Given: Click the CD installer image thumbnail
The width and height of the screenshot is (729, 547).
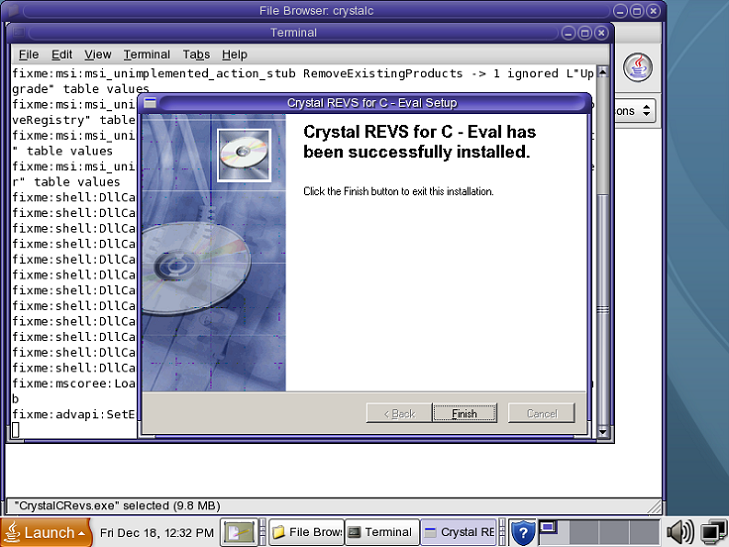Looking at the screenshot, I should tap(244, 155).
